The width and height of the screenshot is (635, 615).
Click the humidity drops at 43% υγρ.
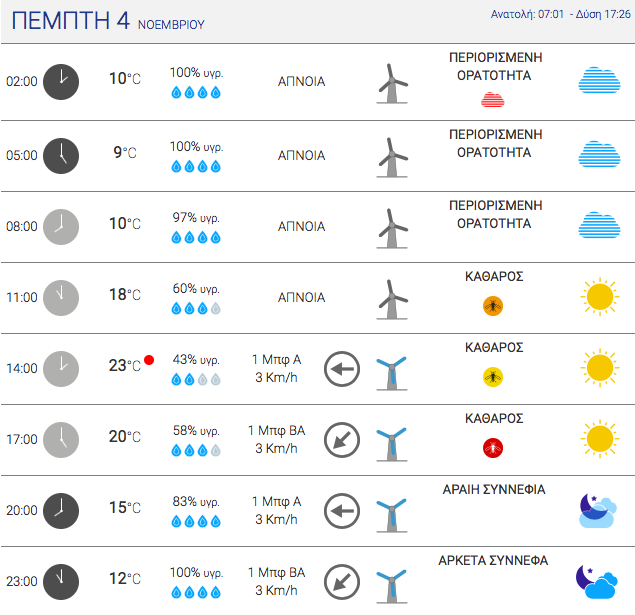pos(196,379)
